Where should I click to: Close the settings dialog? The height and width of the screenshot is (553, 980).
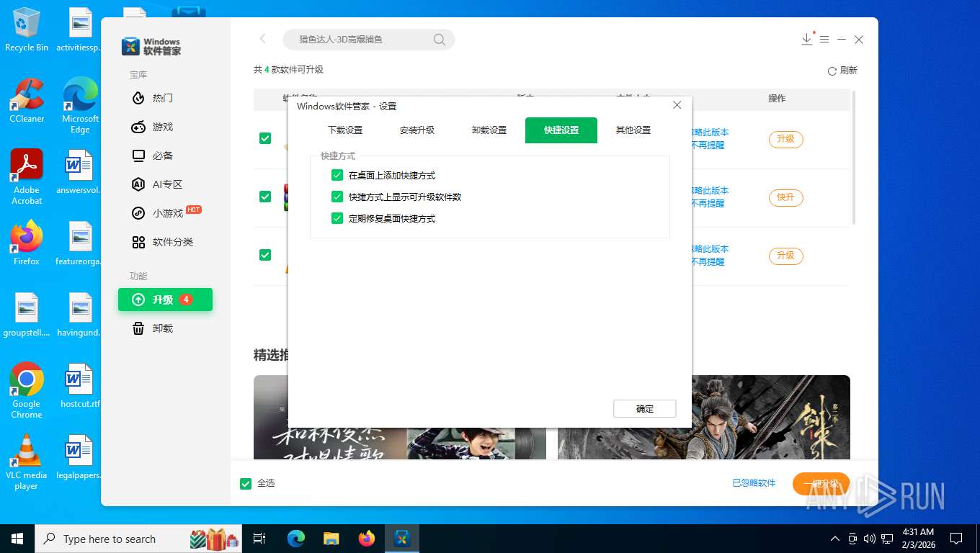tap(677, 105)
